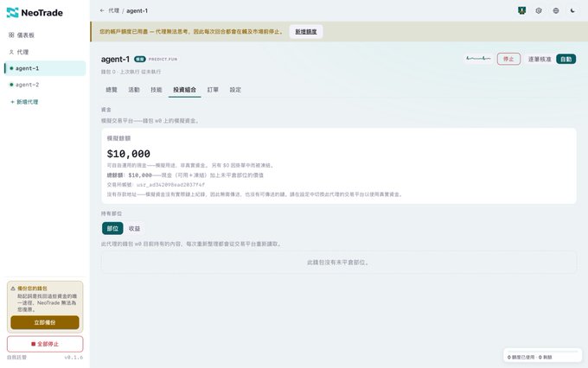This screenshot has height=368, width=588.
Task: Click 新增額度 in the warning banner
Action: [x=306, y=32]
